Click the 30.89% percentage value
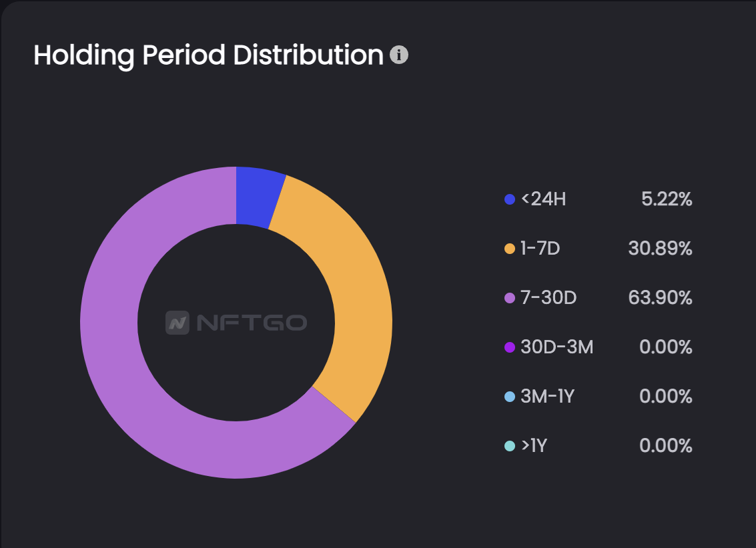This screenshot has height=548, width=756. (x=660, y=249)
